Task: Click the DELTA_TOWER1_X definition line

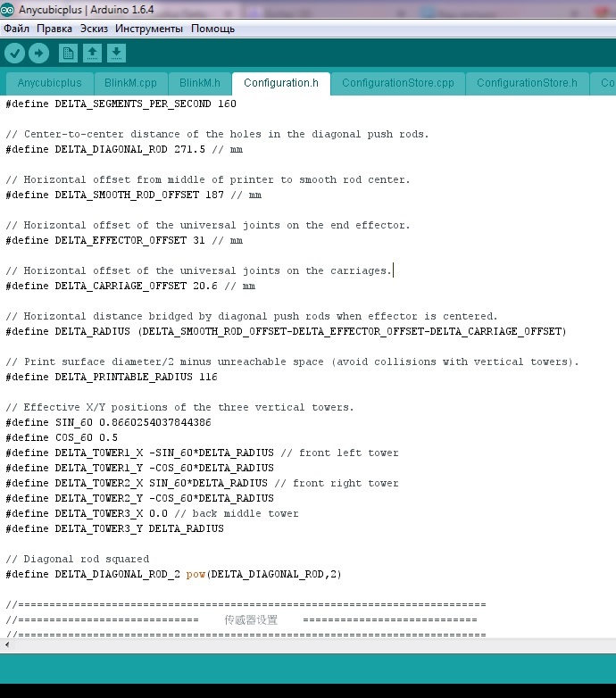Action: pyautogui.click(x=202, y=453)
